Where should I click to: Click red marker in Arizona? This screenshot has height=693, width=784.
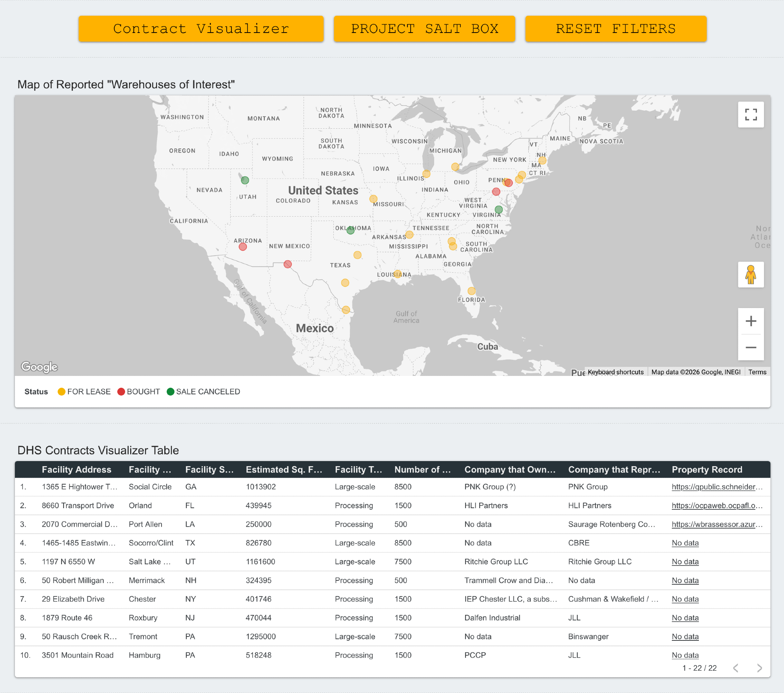pos(243,247)
